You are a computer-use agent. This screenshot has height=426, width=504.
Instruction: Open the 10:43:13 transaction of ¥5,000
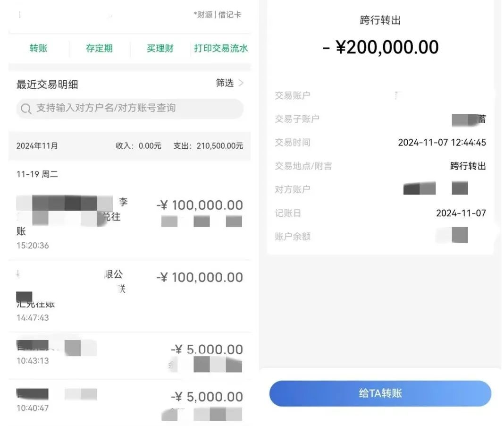[x=129, y=355]
